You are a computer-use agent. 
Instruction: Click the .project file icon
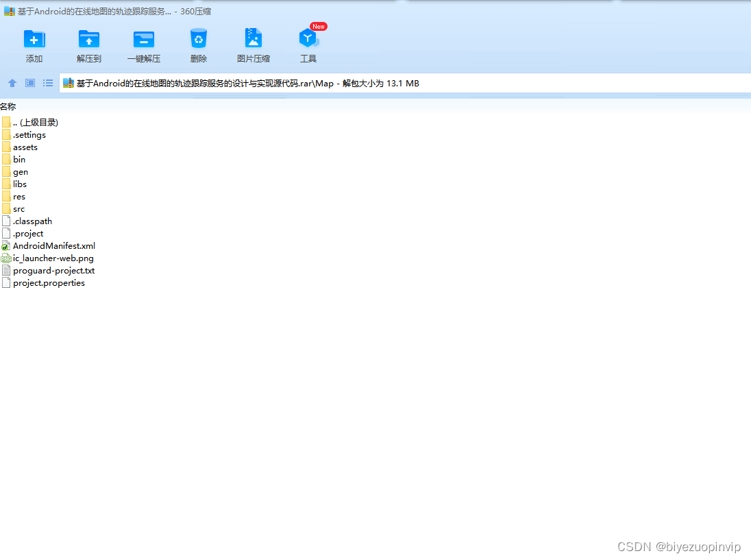tap(6, 233)
